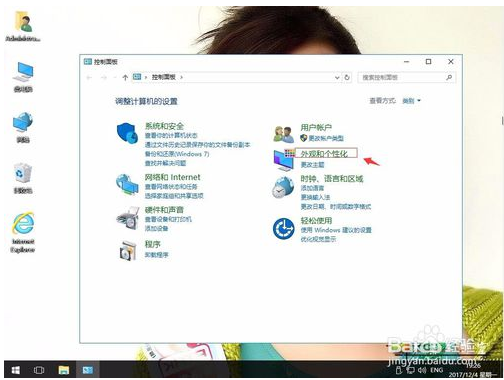This screenshot has height=380, width=504.
Task: Click the volume icon in system tray
Action: 422,370
